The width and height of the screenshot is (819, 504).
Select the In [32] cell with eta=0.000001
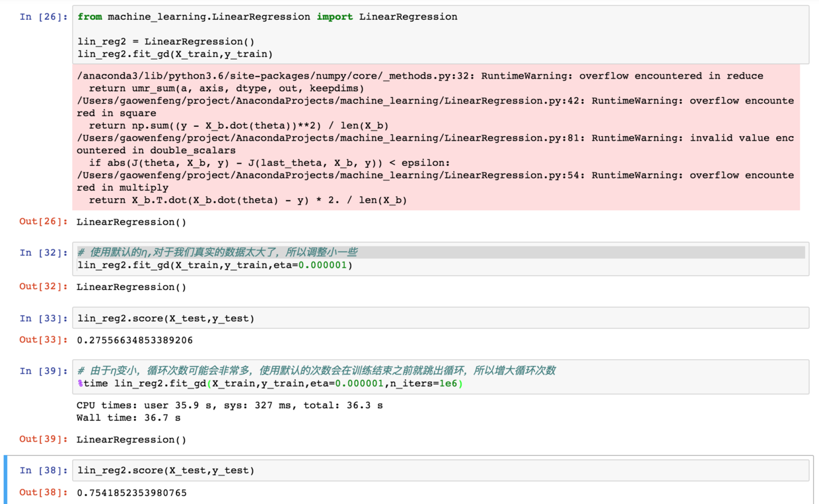point(441,258)
